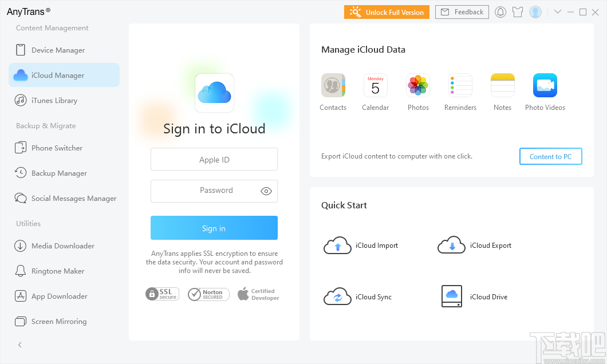The height and width of the screenshot is (364, 607).
Task: Click the Apple Certified Developer badge
Action: 258,294
